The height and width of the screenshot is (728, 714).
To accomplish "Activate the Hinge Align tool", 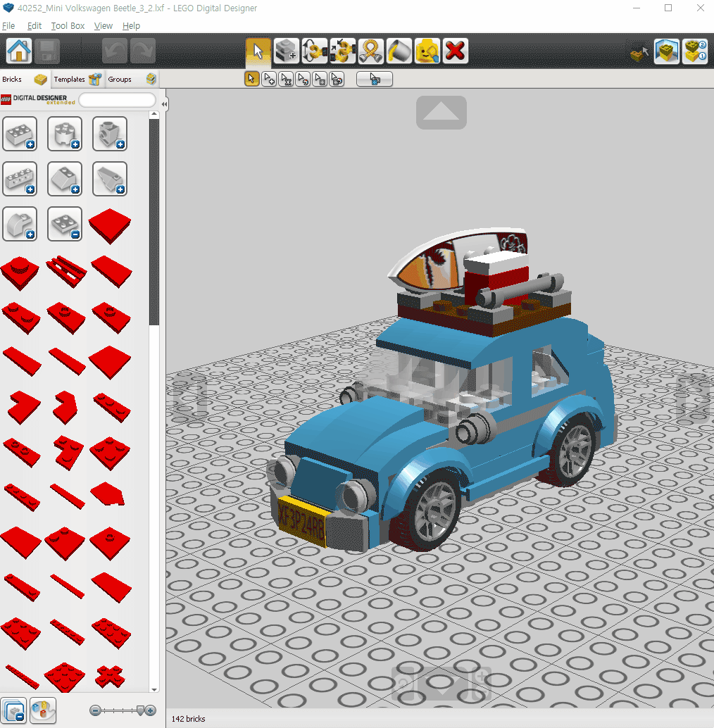I will [343, 51].
